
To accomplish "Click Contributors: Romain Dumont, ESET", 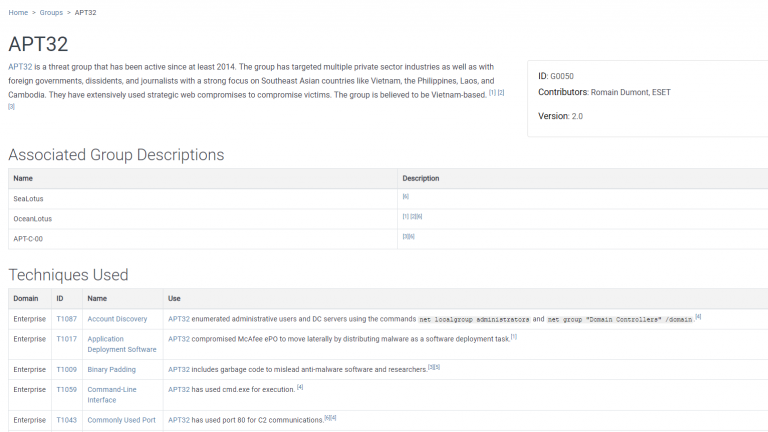I will (x=604, y=92).
